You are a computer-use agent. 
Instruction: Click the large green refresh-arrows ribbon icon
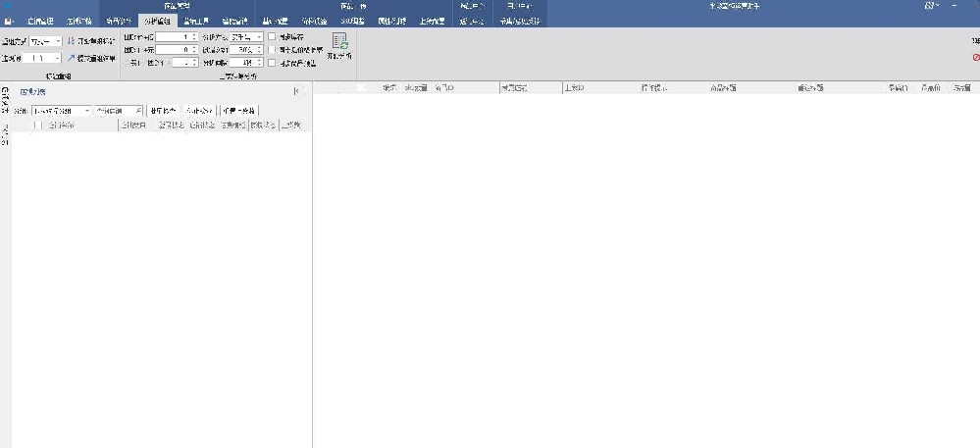[339, 42]
